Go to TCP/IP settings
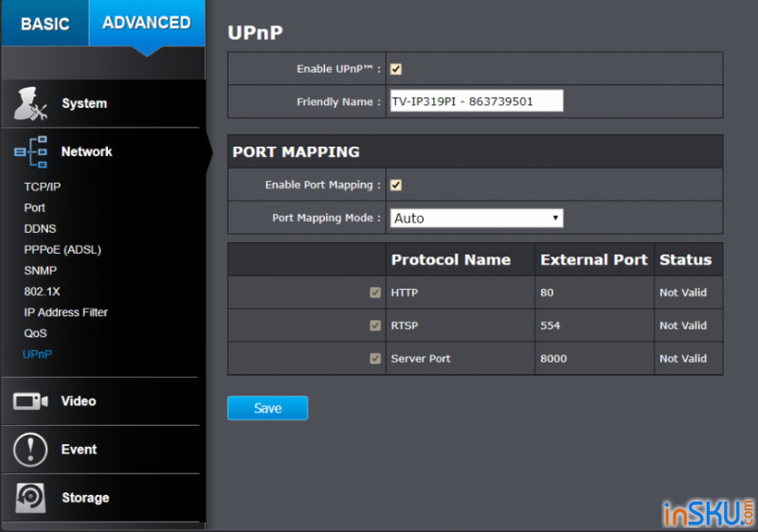Screen dimensions: 758x532 pos(43,186)
